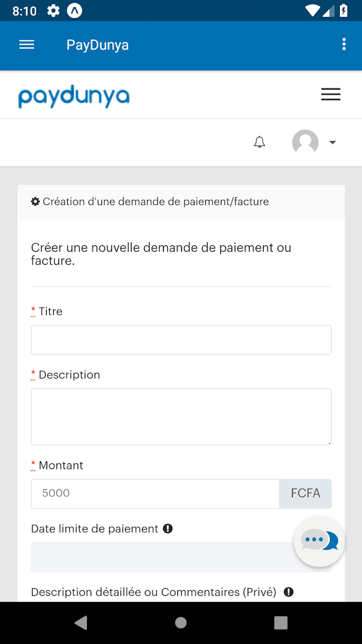The width and height of the screenshot is (362, 644).
Task: Open the app drawer hamburger menu
Action: [x=26, y=45]
